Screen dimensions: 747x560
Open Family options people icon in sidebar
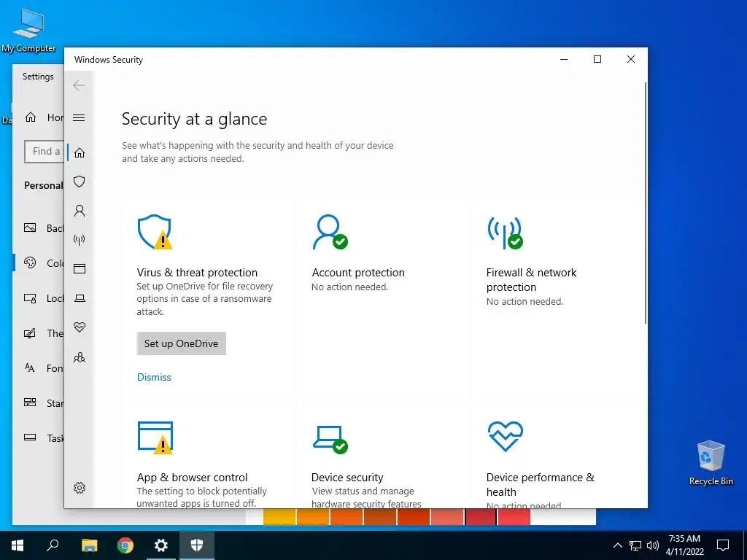coord(80,357)
